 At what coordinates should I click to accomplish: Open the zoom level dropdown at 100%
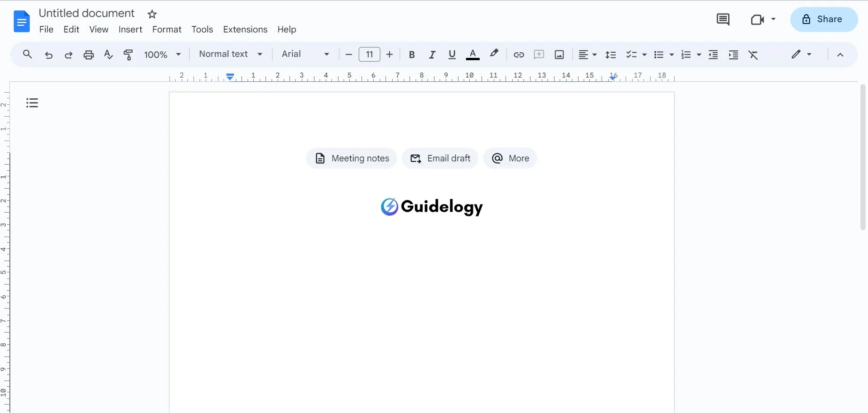click(162, 55)
